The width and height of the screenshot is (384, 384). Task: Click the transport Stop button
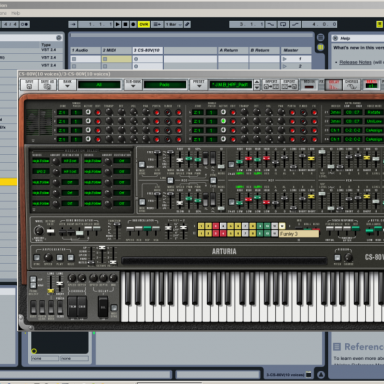(x=125, y=24)
